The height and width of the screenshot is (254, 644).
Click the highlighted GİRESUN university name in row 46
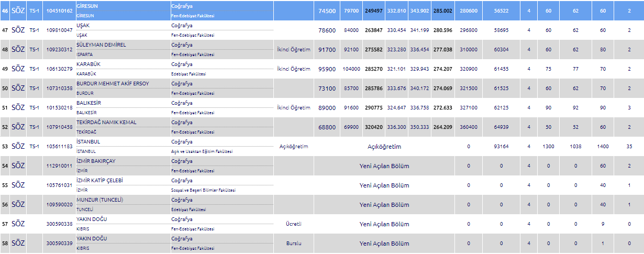coord(87,6)
